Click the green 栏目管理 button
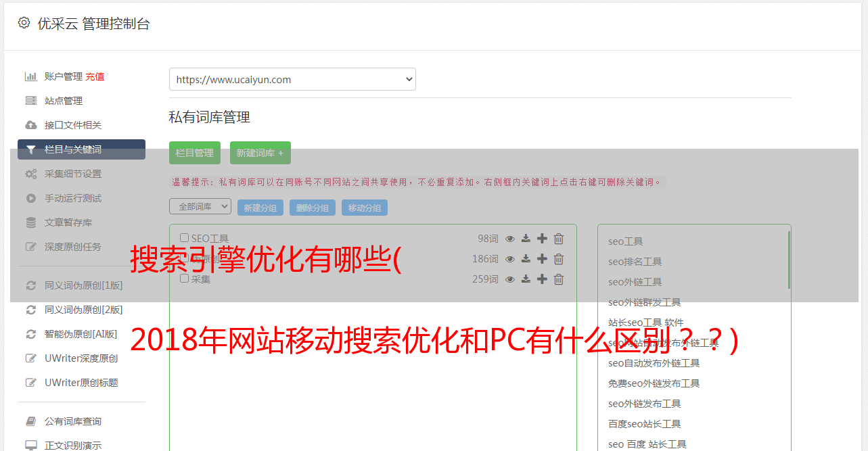The height and width of the screenshot is (451, 868). tap(195, 153)
